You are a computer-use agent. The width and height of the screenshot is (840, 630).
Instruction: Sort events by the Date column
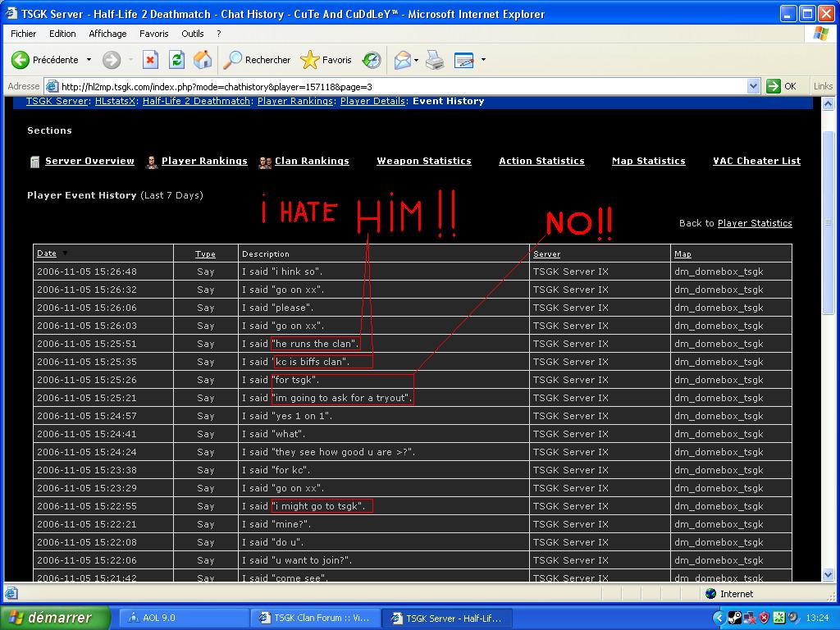click(46, 253)
